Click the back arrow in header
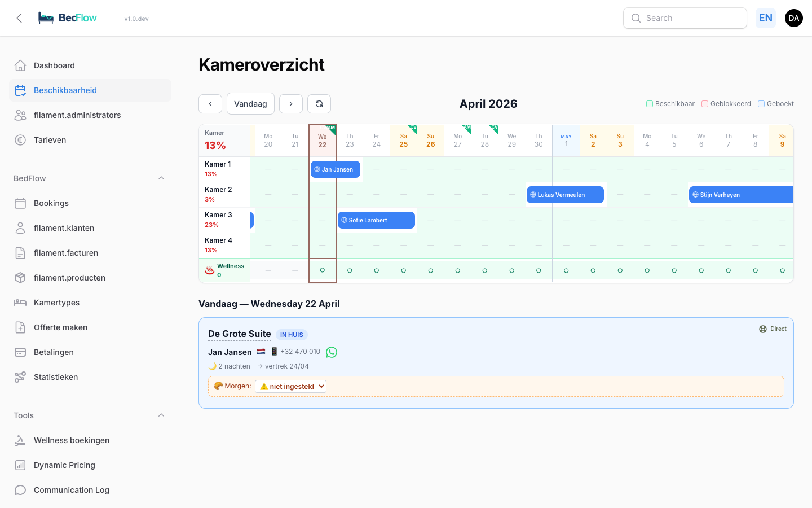 (19, 18)
